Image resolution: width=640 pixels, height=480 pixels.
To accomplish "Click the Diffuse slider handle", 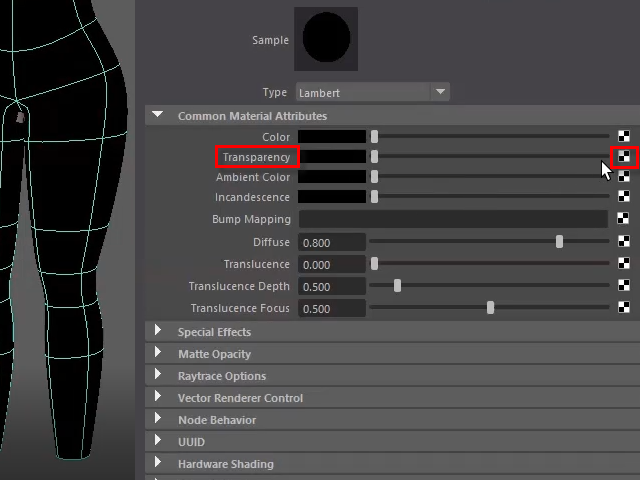I will click(559, 242).
